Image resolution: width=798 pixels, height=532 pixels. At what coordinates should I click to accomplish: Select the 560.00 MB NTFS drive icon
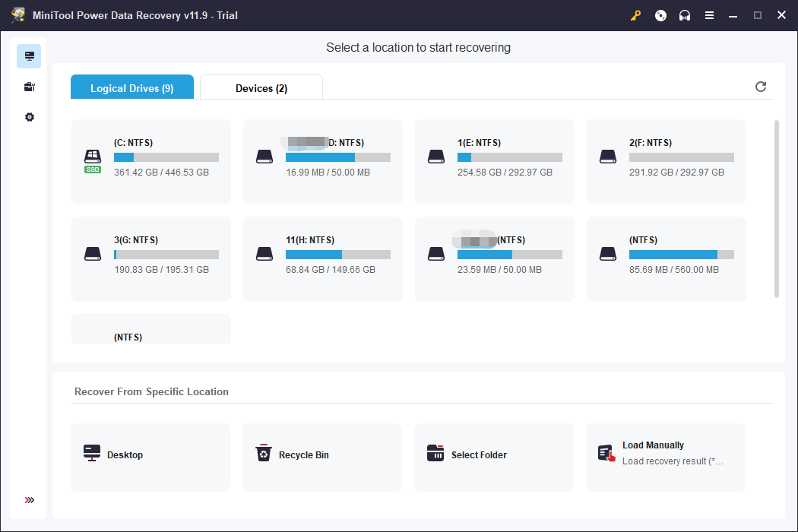(x=608, y=254)
